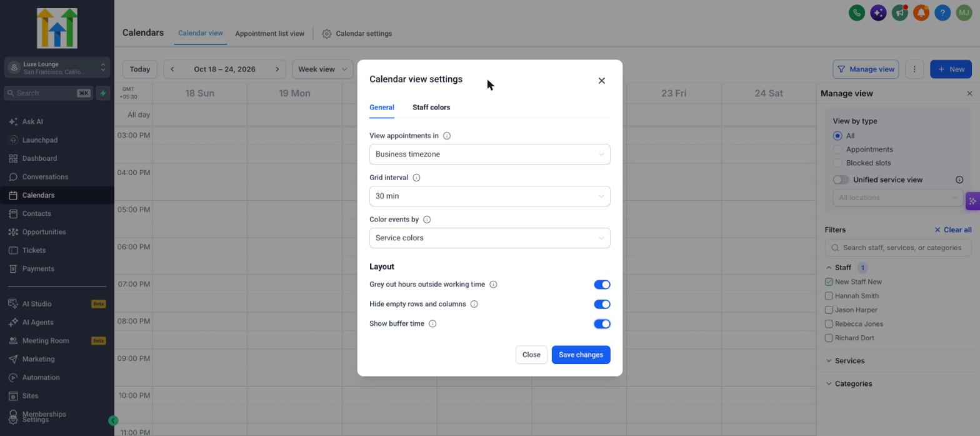The image size is (980, 436).
Task: Click the Save changes button
Action: [581, 355]
